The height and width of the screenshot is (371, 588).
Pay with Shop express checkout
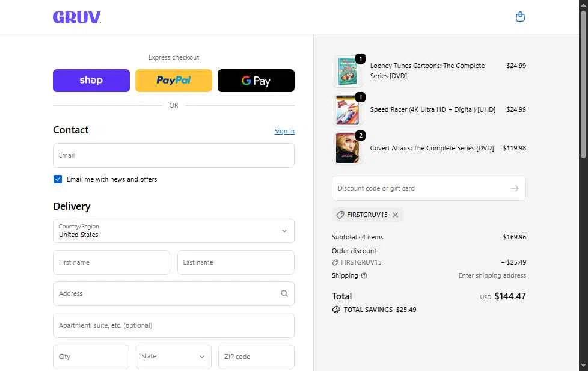click(91, 81)
